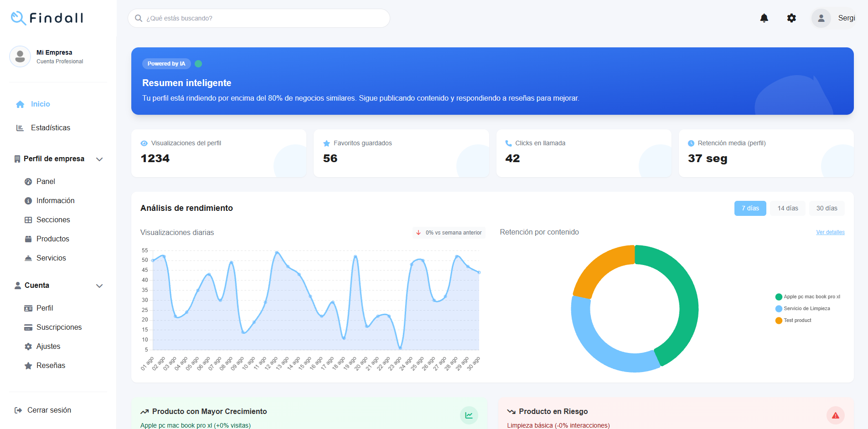Click the notifications bell icon
868x429 pixels.
pyautogui.click(x=764, y=18)
